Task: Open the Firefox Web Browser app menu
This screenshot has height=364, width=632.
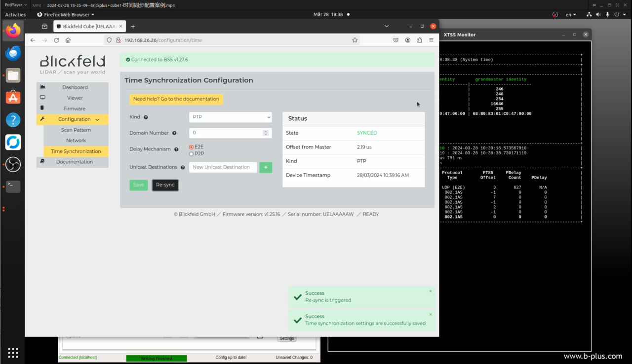Action: 66,15
